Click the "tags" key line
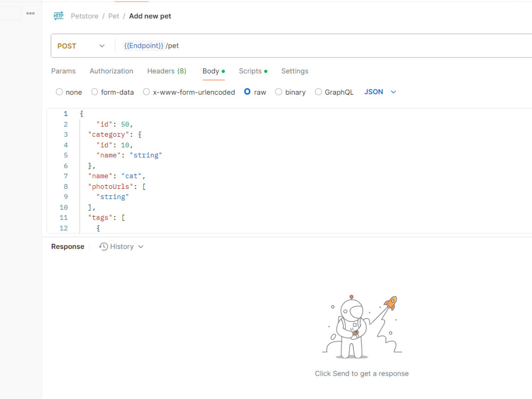 [106, 218]
